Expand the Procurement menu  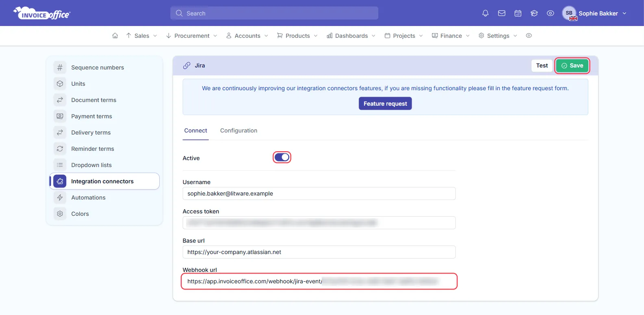(191, 36)
